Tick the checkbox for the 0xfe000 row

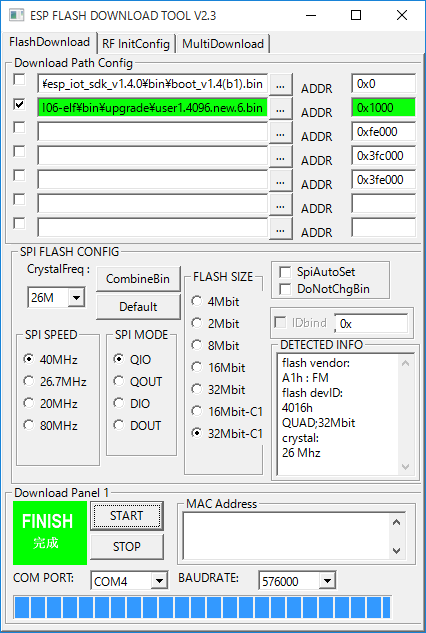(x=19, y=128)
